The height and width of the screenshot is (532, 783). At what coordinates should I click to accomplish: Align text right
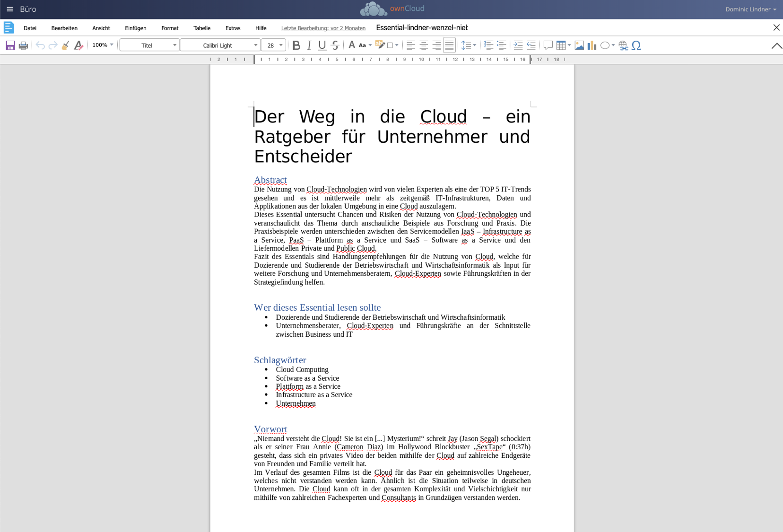tap(436, 45)
